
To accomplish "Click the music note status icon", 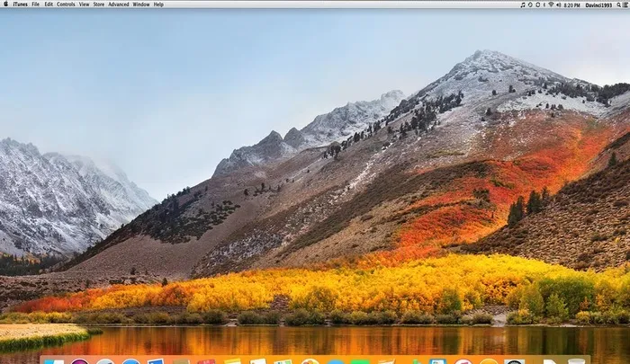I will (x=523, y=5).
